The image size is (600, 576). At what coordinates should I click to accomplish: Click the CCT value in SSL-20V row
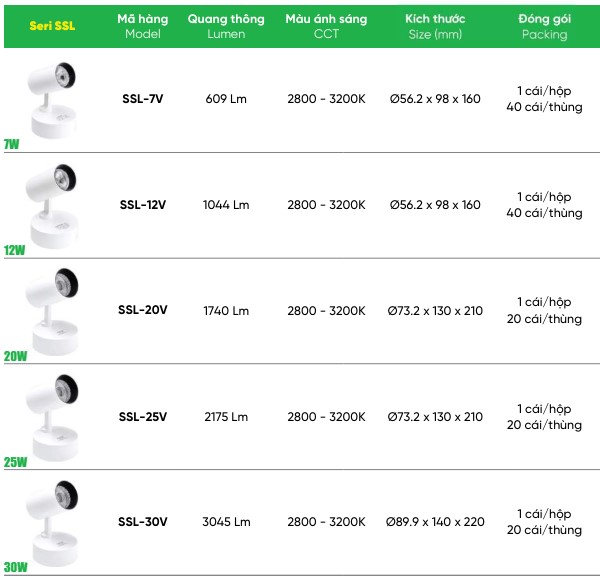[326, 310]
